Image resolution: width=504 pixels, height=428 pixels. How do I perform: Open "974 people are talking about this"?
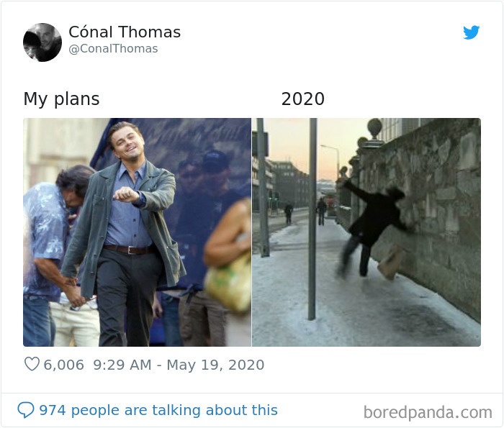pos(158,410)
